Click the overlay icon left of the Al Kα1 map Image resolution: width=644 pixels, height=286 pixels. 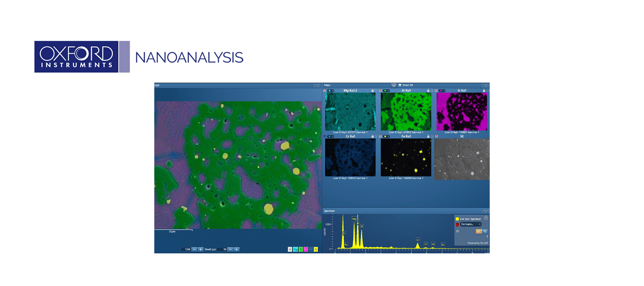tap(380, 90)
